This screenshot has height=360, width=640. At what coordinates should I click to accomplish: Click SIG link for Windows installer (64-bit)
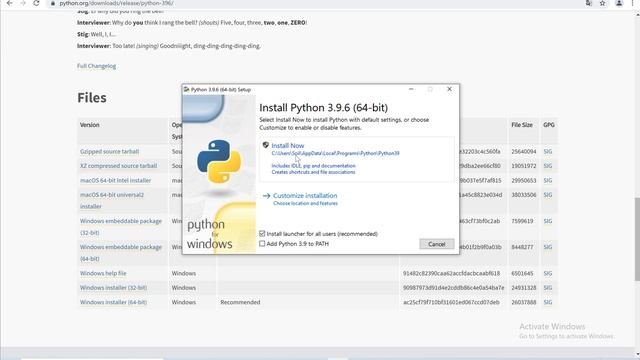(548, 302)
